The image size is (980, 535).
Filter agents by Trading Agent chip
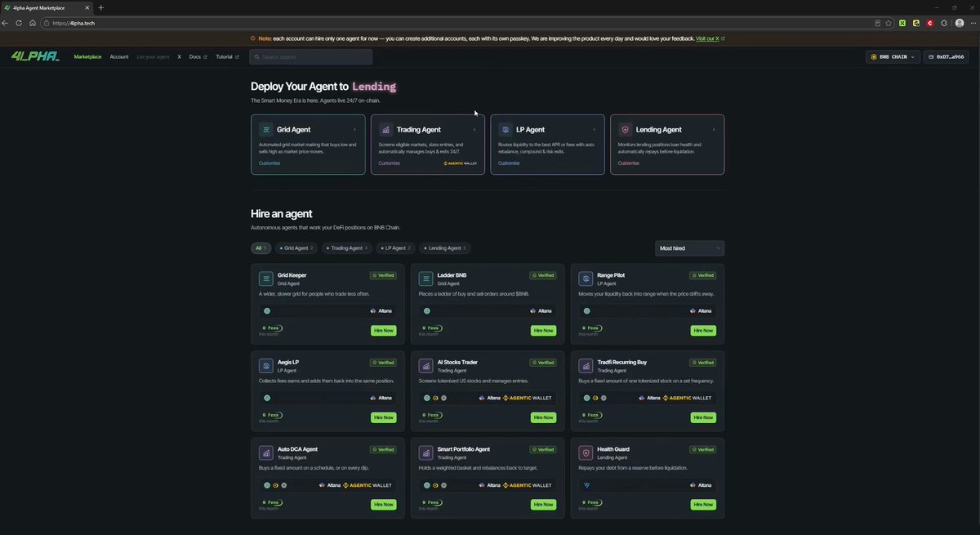coord(346,247)
